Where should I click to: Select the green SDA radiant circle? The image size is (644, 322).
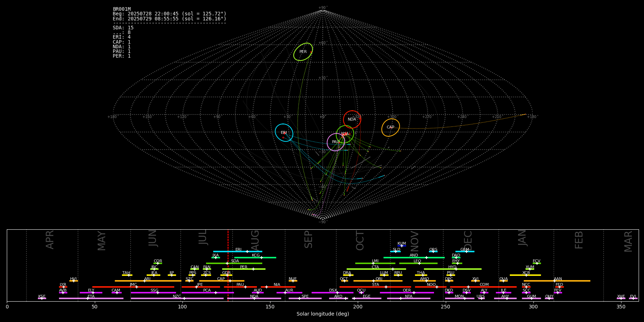(x=345, y=134)
